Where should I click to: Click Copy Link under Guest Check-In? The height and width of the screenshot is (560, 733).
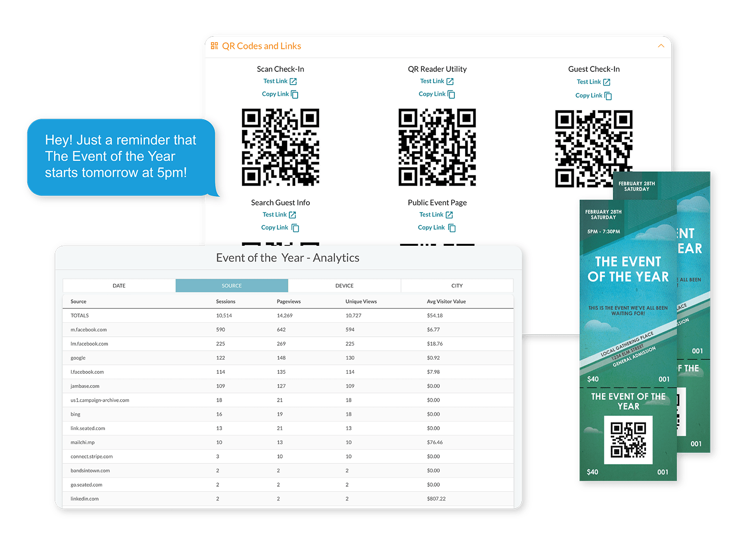589,95
